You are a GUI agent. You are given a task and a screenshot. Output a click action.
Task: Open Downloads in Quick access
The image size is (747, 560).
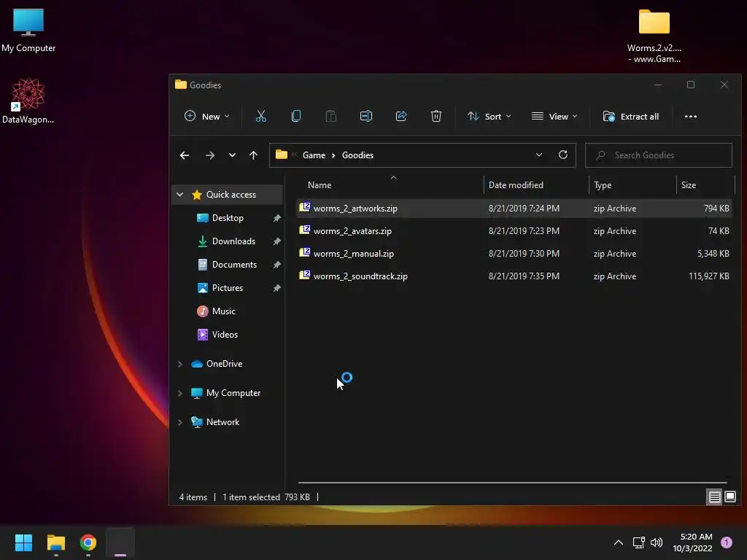tap(233, 241)
